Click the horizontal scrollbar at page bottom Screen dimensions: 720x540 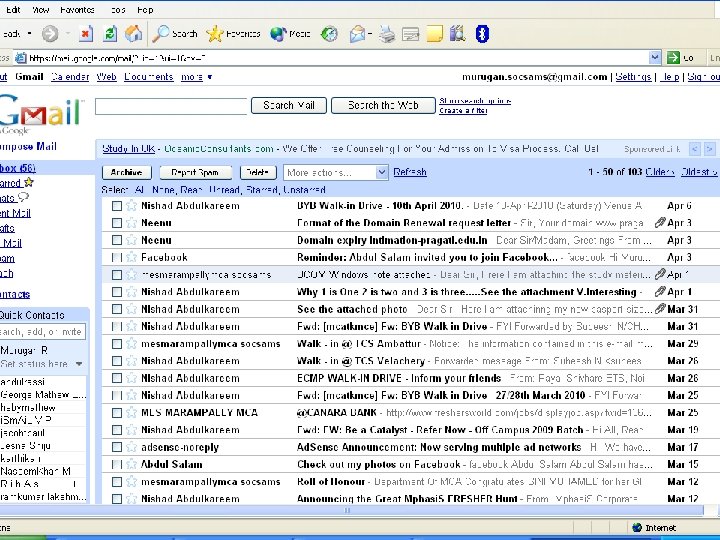click(x=351, y=510)
